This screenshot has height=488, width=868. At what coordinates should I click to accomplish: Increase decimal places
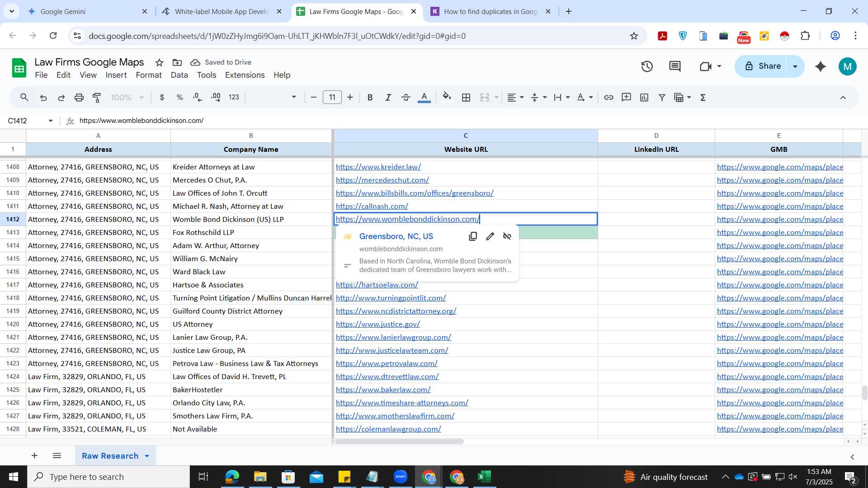pos(216,97)
